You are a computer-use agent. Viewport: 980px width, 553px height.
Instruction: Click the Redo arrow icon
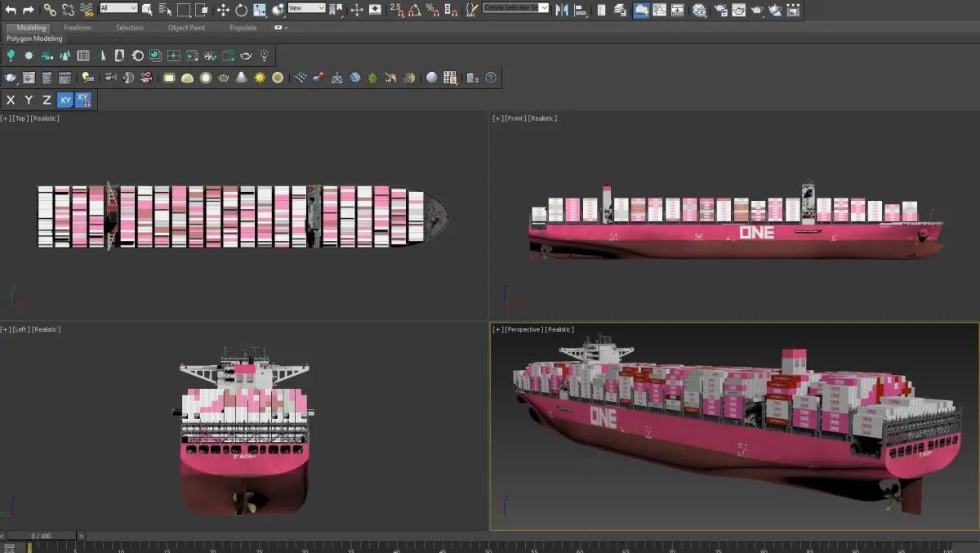[x=28, y=10]
